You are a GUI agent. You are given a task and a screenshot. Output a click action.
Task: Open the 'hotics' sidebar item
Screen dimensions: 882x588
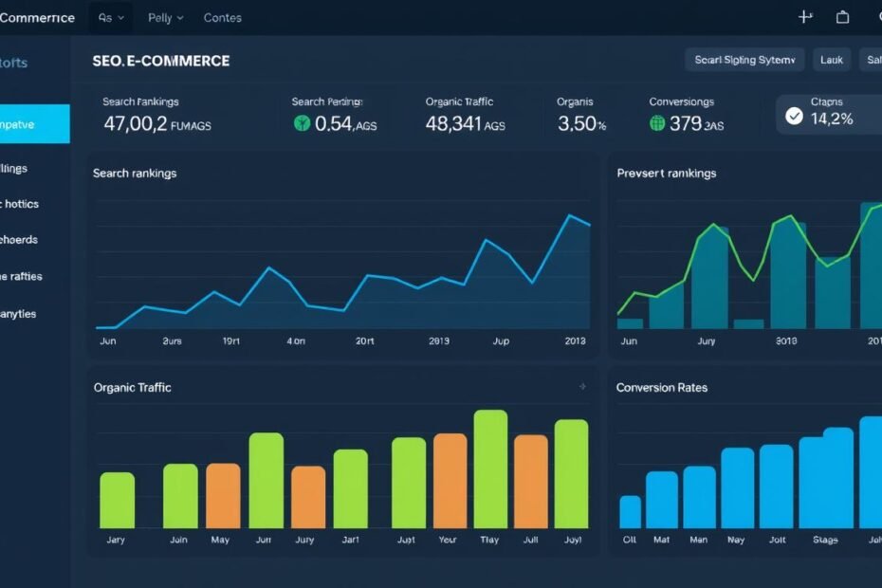click(x=21, y=204)
